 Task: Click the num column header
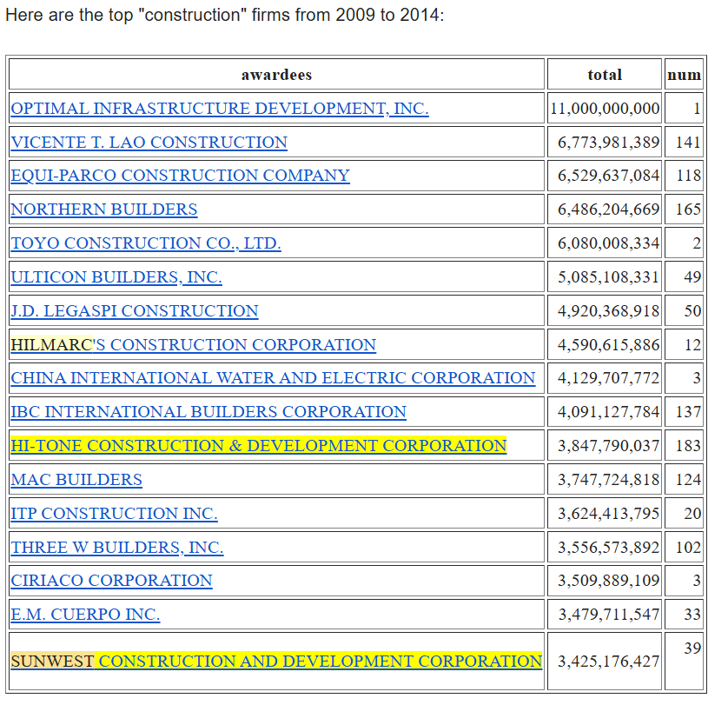684,75
